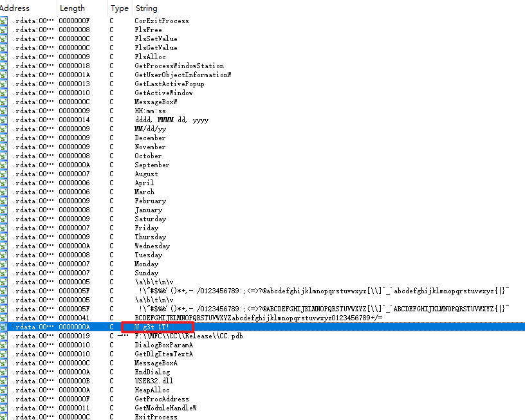Select the Monday string row
The width and height of the screenshot is (525, 420).
146,264
